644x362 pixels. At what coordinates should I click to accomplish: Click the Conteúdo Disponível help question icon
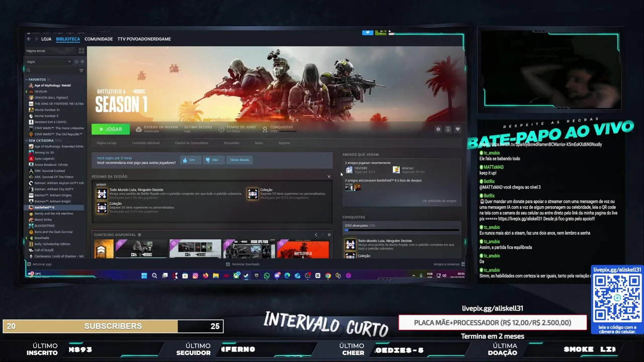pyautogui.click(x=139, y=235)
